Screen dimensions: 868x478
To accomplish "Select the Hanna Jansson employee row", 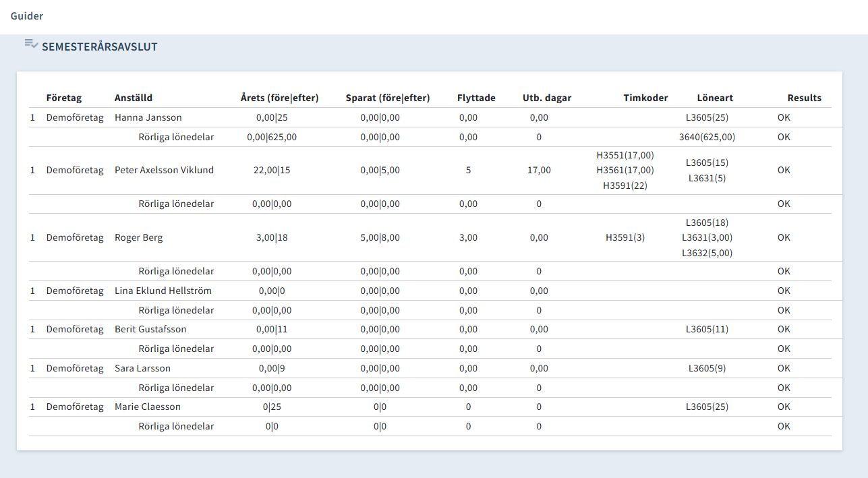I will tap(148, 117).
